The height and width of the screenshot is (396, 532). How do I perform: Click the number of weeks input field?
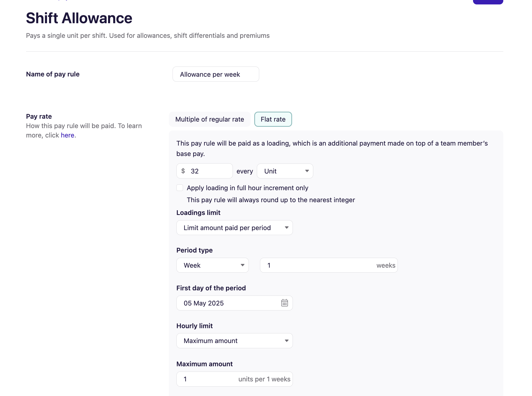click(x=318, y=265)
